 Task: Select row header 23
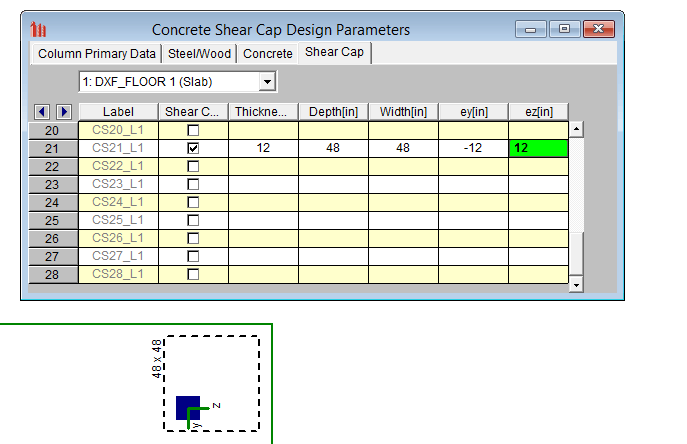point(53,185)
